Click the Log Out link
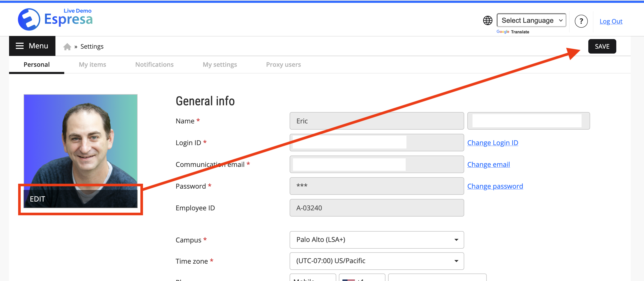Viewport: 644px width, 281px height. 611,21
